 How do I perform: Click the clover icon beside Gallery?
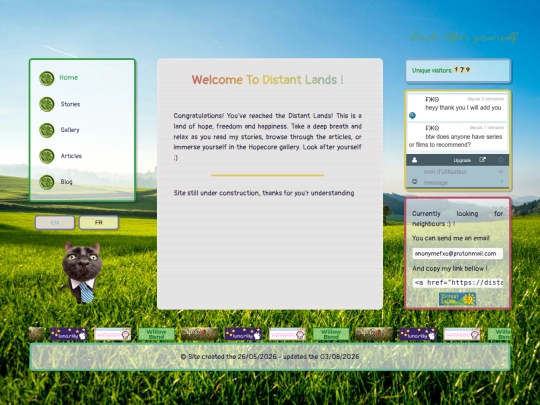tap(46, 130)
